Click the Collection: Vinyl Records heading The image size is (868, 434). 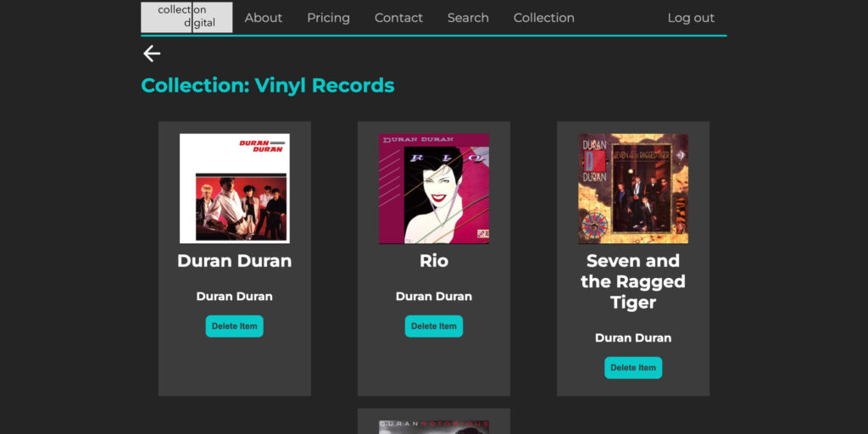click(268, 86)
